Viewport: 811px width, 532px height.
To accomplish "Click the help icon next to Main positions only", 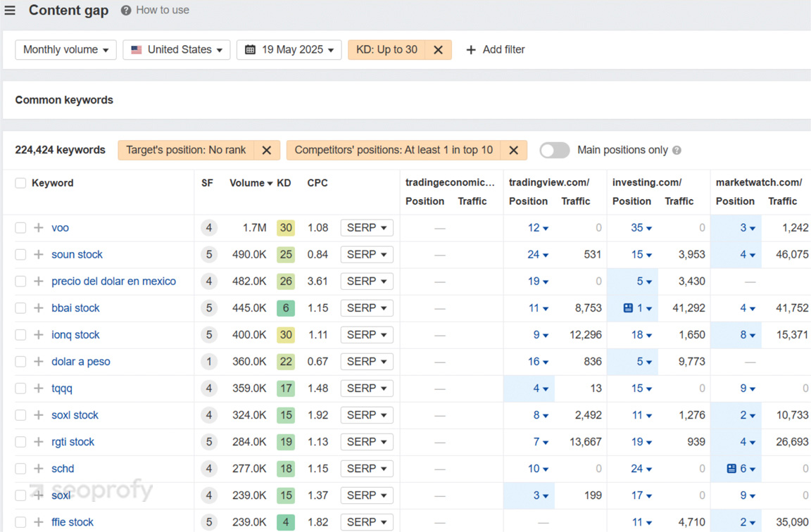I will [x=677, y=151].
